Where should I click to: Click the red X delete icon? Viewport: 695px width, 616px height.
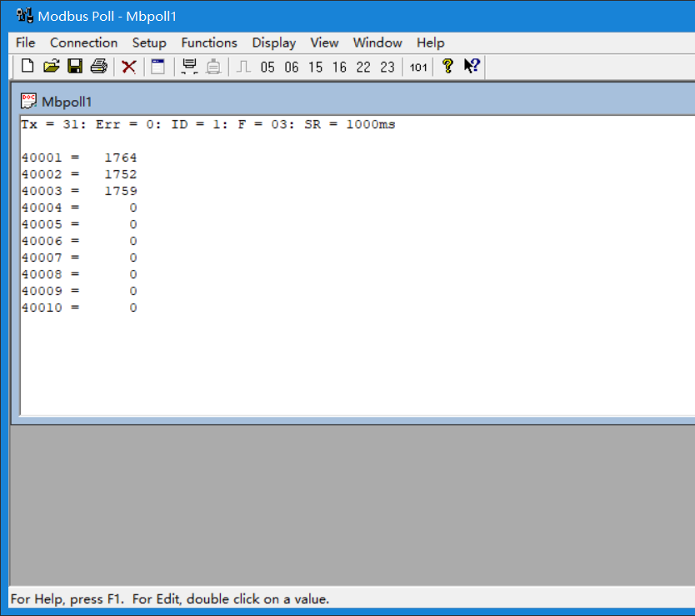[128, 67]
